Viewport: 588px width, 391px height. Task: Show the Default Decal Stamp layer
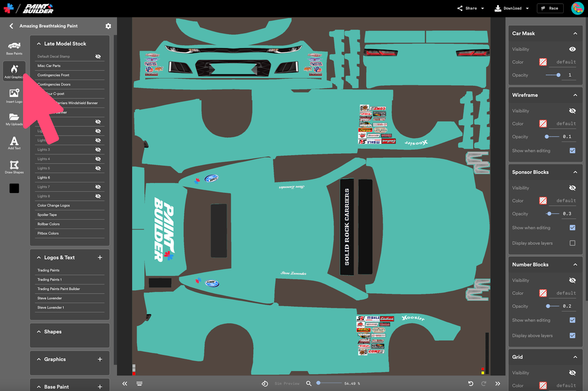pos(98,57)
